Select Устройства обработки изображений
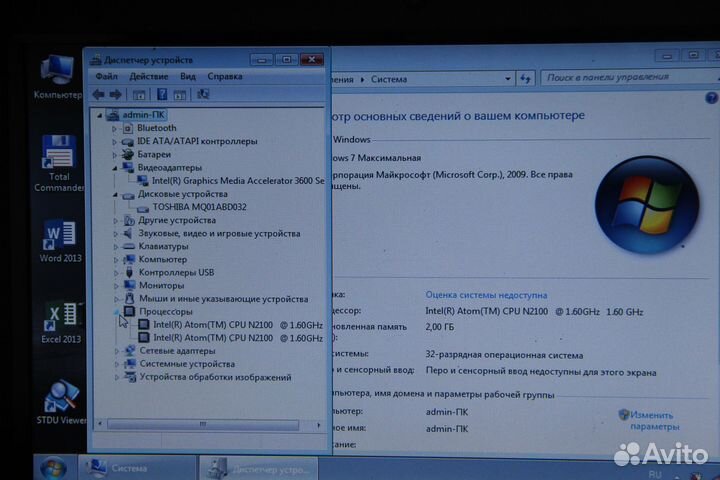The width and height of the screenshot is (720, 480). point(215,377)
